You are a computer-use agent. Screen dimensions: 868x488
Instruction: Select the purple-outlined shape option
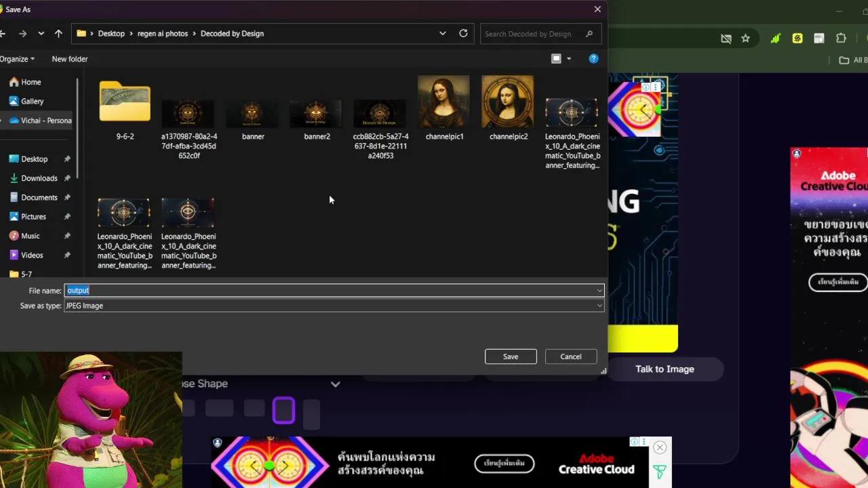click(283, 410)
